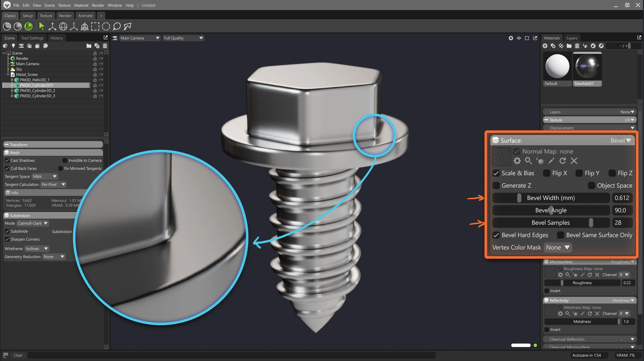Viewport: 644px width, 361px height.
Task: Enable Fix Mirrored Tangents
Action: point(61,168)
